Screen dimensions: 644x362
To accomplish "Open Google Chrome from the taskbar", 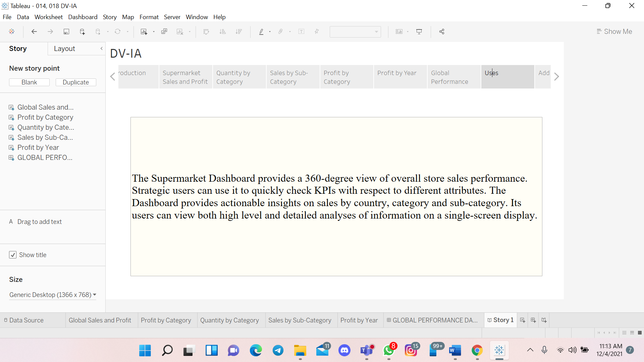I will coord(477,351).
